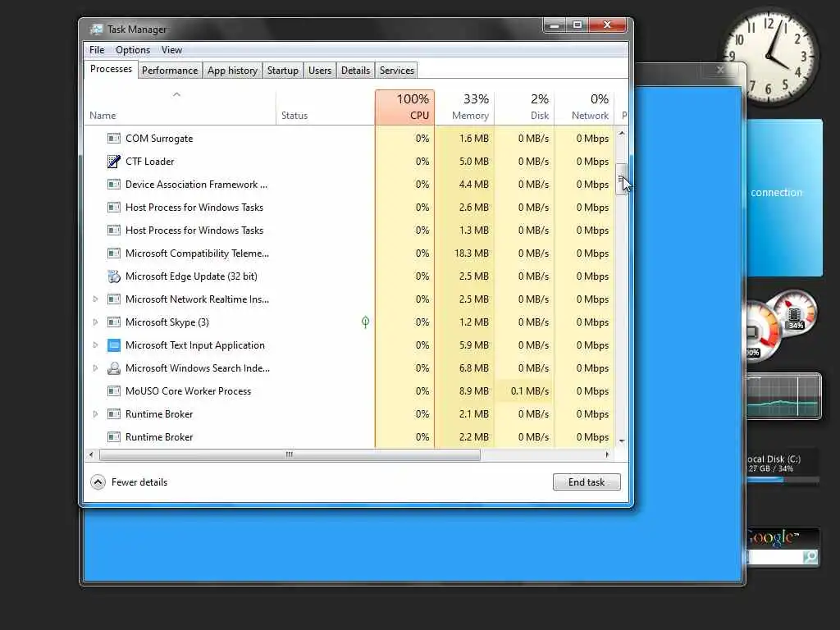Select the first Host Process for Windows Tasks

click(x=349, y=208)
